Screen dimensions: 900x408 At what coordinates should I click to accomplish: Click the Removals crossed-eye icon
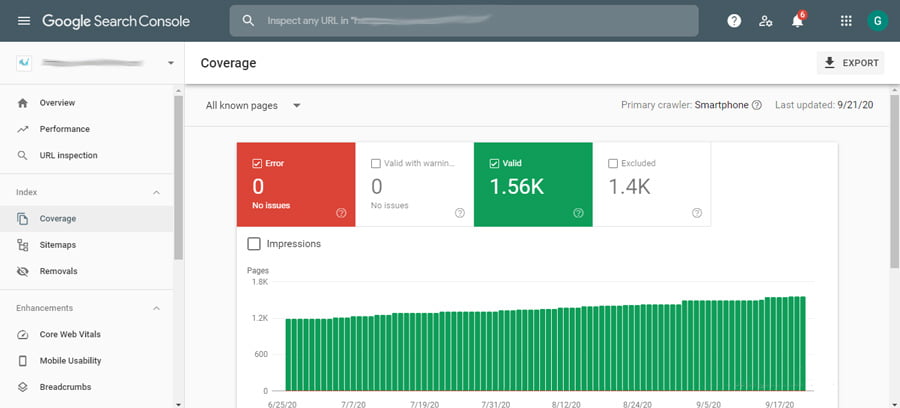[22, 271]
